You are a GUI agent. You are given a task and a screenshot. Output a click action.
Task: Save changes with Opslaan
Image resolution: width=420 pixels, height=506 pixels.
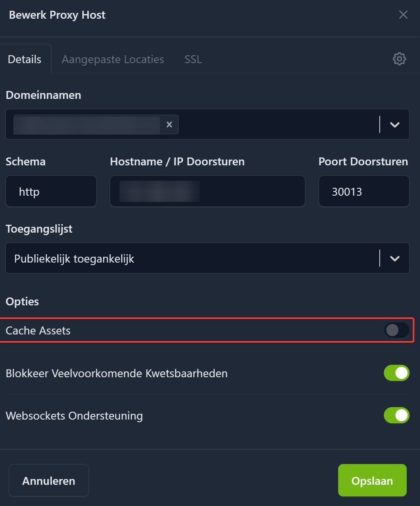point(372,481)
